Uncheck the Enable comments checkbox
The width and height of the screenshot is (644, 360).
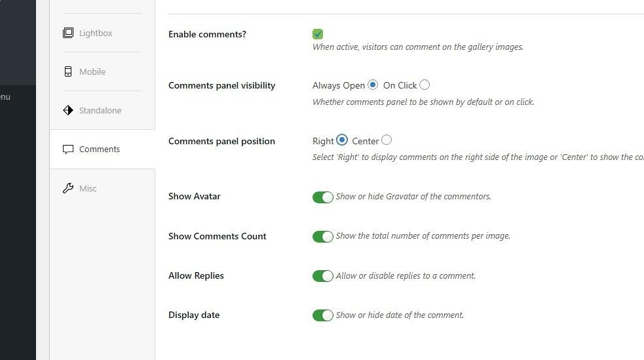click(x=318, y=34)
